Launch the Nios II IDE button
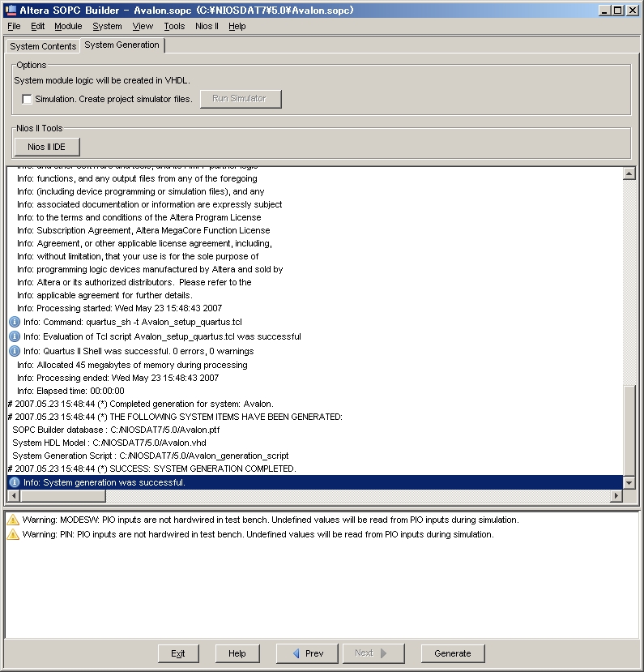644x672 pixels. coord(47,147)
